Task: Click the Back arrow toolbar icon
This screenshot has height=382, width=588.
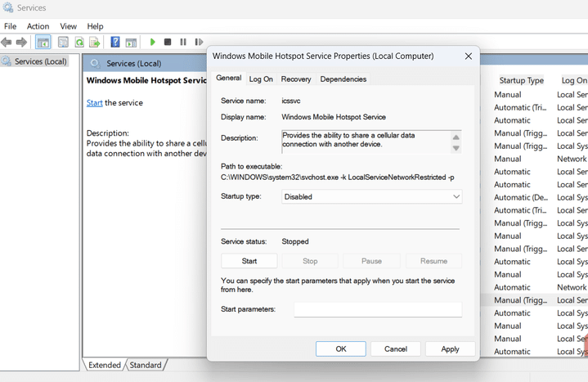Action: (7, 42)
